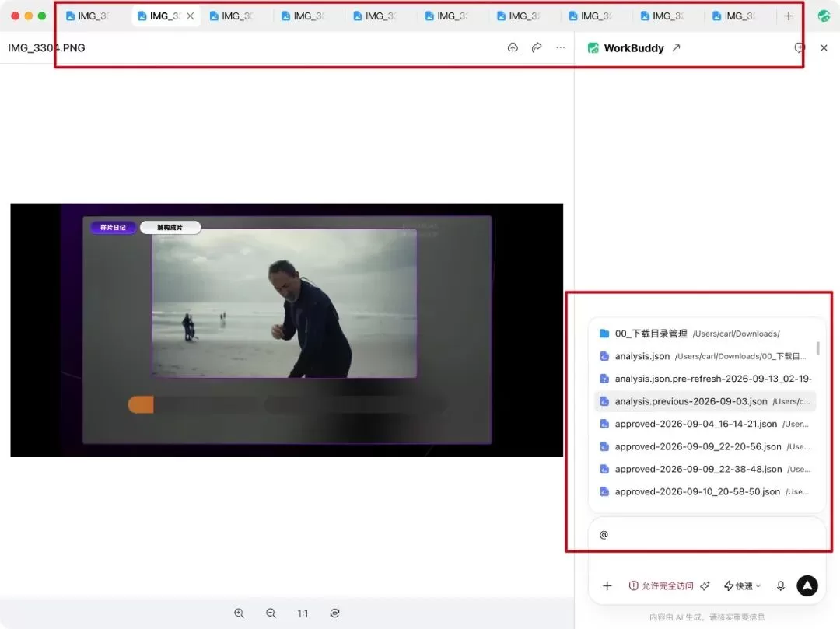Image resolution: width=840 pixels, height=629 pixels.
Task: Click the image preview in the viewer
Action: tap(286, 330)
